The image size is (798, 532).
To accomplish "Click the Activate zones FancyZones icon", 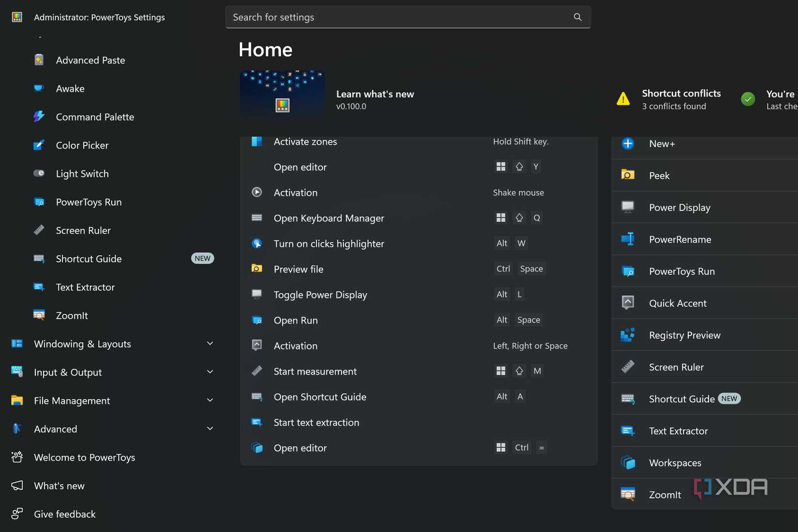I will [257, 141].
